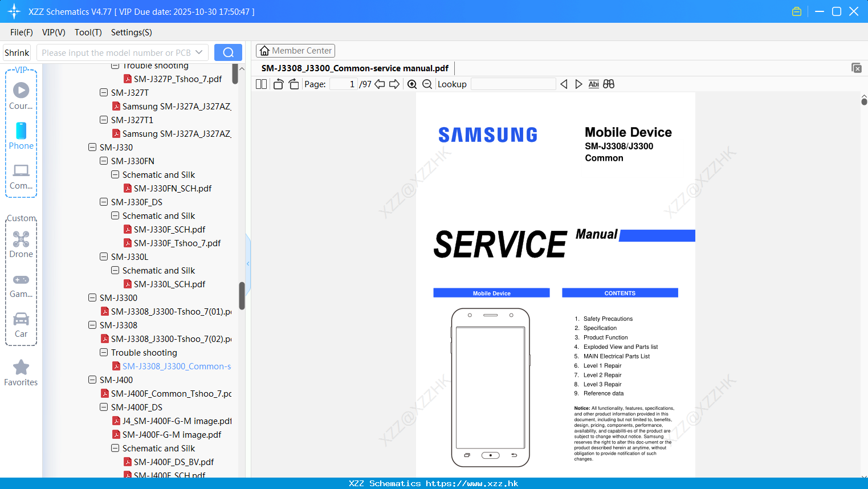
Task: Collapse side panel via splitter handle
Action: (248, 264)
